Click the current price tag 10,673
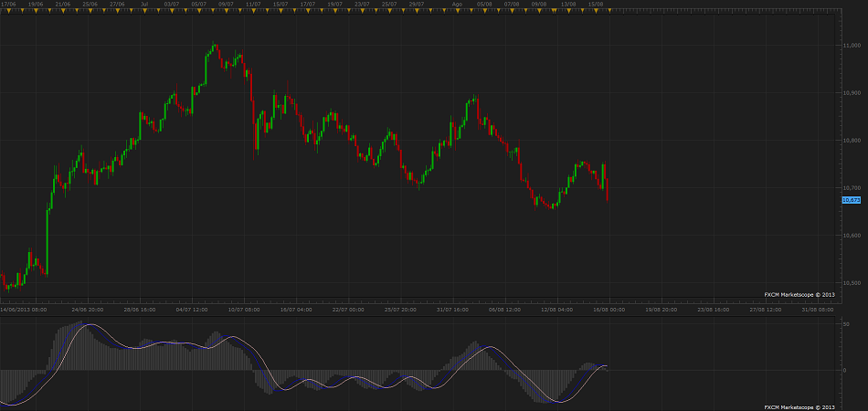 pos(850,199)
